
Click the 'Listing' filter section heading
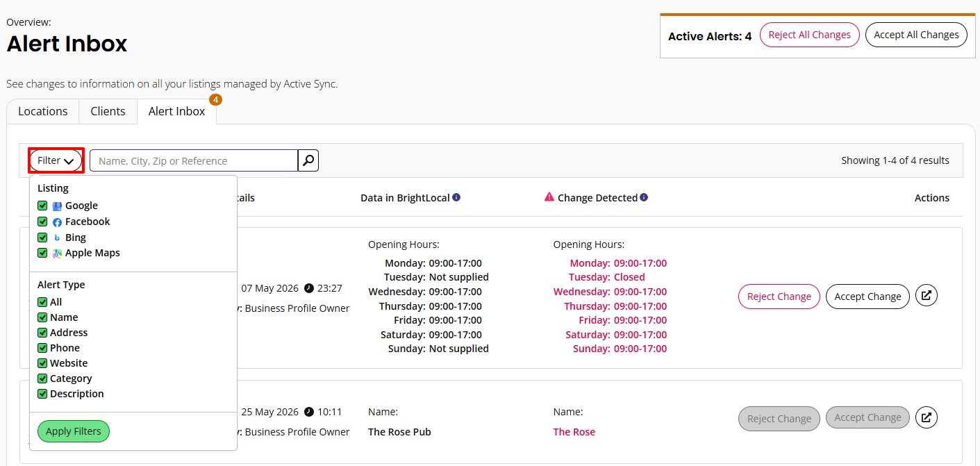(x=53, y=188)
